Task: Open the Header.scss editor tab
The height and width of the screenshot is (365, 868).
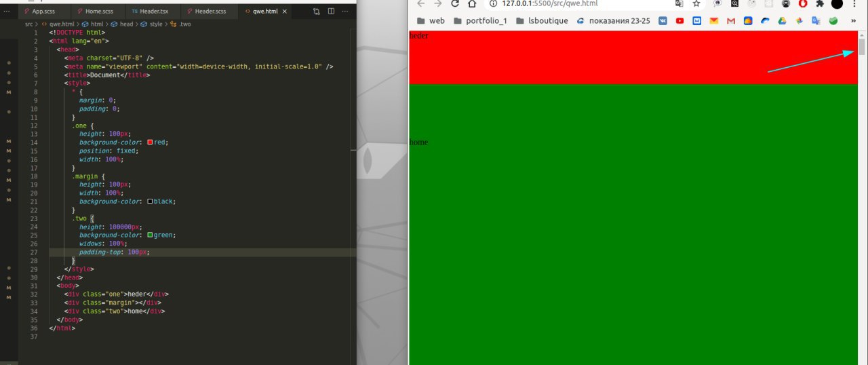Action: coord(210,12)
